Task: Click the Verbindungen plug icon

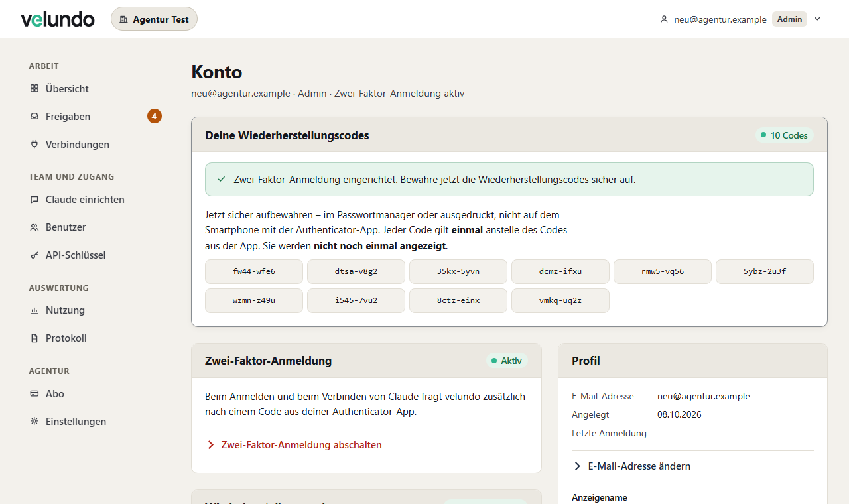Action: tap(34, 144)
